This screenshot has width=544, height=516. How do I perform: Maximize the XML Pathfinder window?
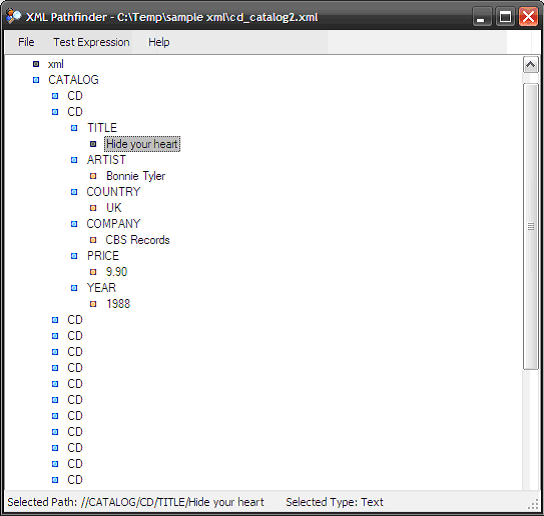click(505, 17)
